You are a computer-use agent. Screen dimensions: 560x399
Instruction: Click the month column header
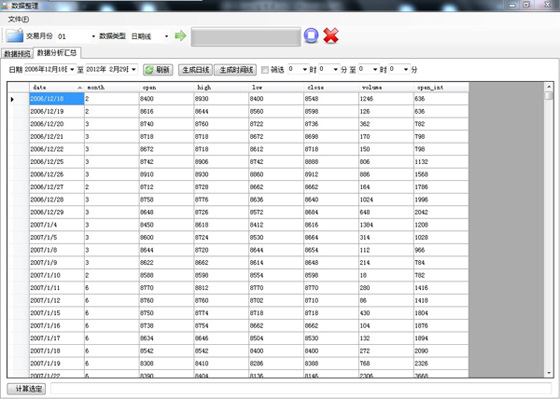tap(112, 87)
